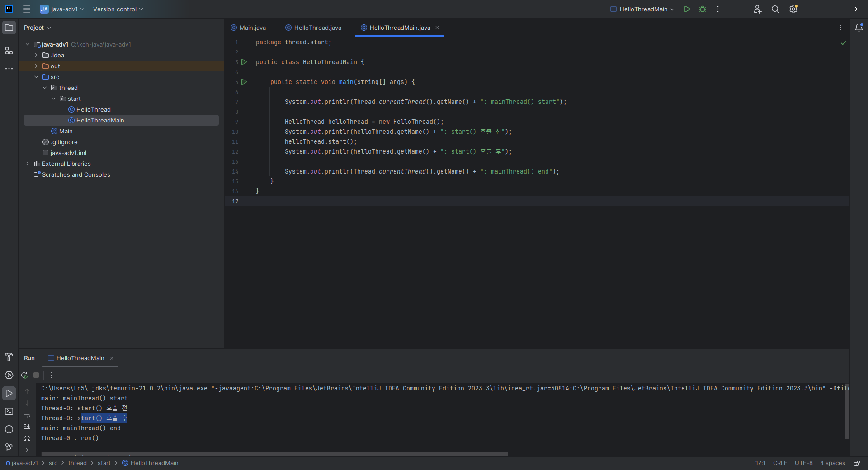Screen dimensions: 868x470
Task: Collapse the thread package
Action: 45,88
